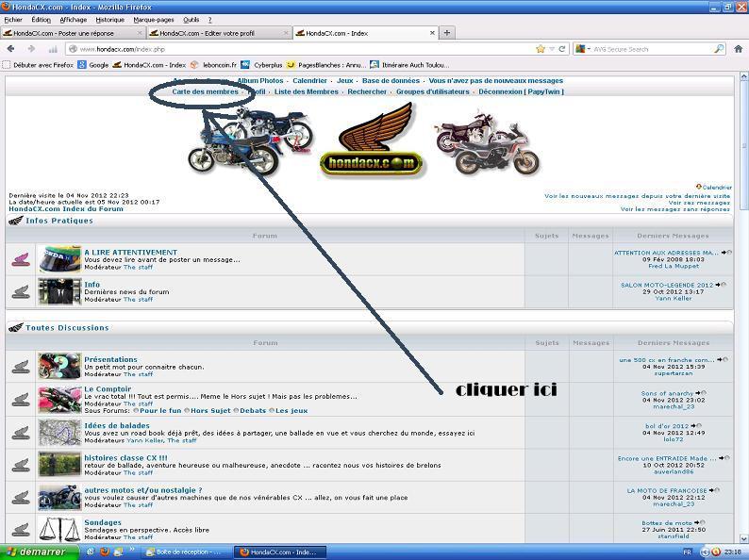The width and height of the screenshot is (749, 560).
Task: Click the AVG Secure Search field
Action: [652, 49]
